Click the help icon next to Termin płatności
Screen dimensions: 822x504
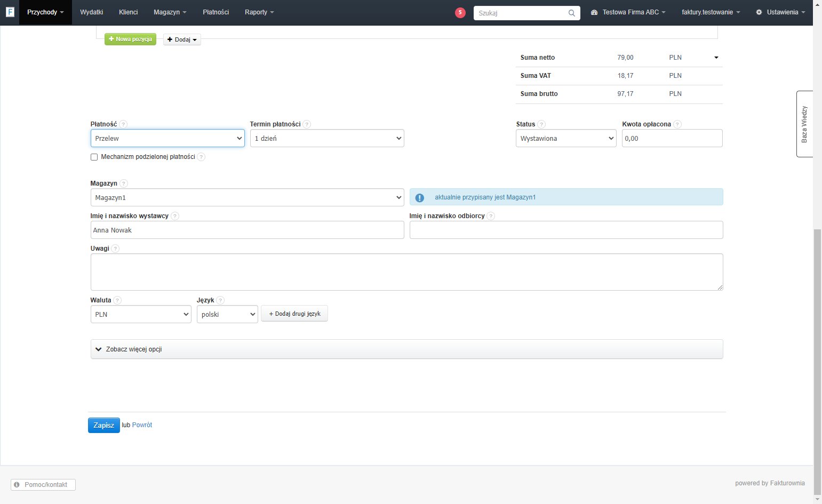(307, 124)
